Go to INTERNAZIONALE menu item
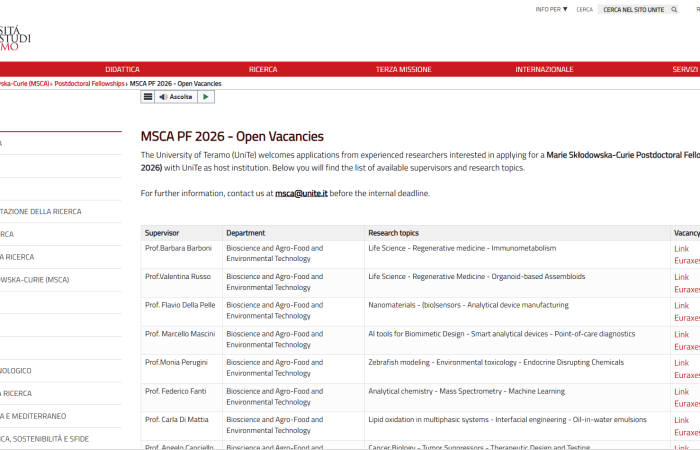 544,70
